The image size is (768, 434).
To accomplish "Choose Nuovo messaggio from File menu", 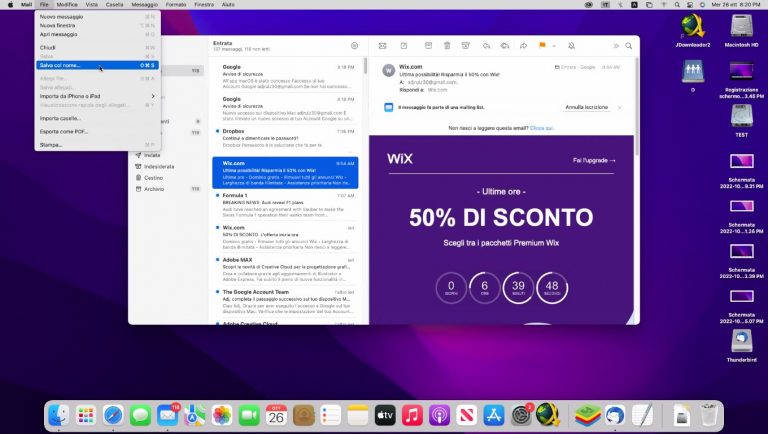I will click(97, 17).
